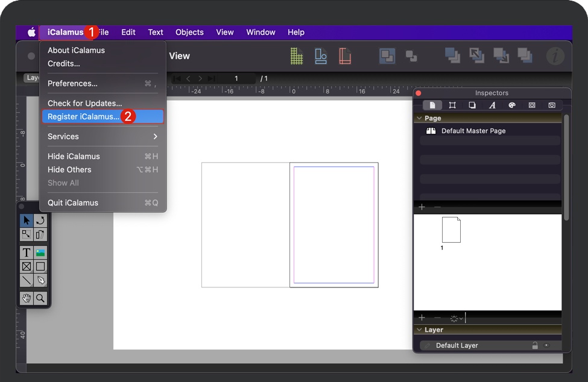Open the Apple menu

[x=31, y=32]
